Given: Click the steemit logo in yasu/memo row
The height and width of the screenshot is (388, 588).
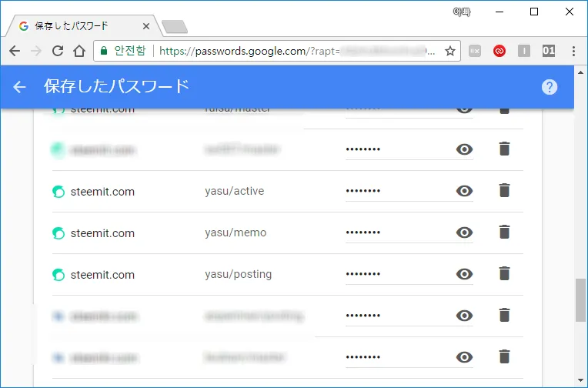Looking at the screenshot, I should [58, 233].
